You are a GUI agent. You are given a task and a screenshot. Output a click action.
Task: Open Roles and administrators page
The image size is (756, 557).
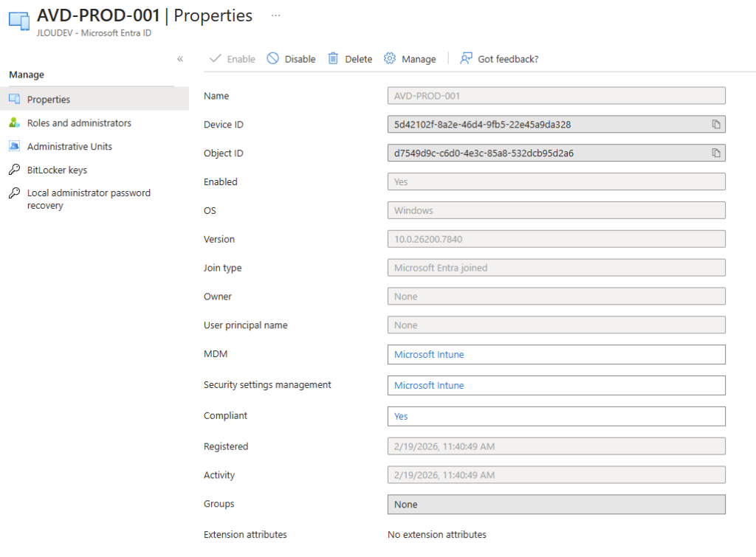[x=79, y=123]
